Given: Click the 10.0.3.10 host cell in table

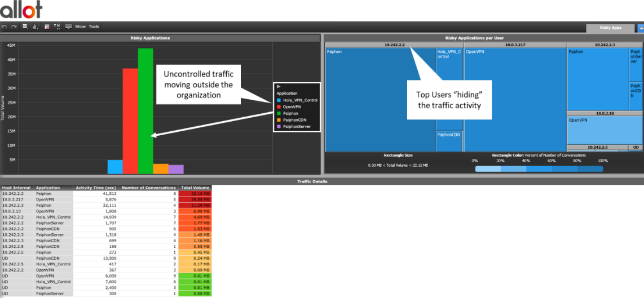Looking at the screenshot, I should pyautogui.click(x=17, y=211).
